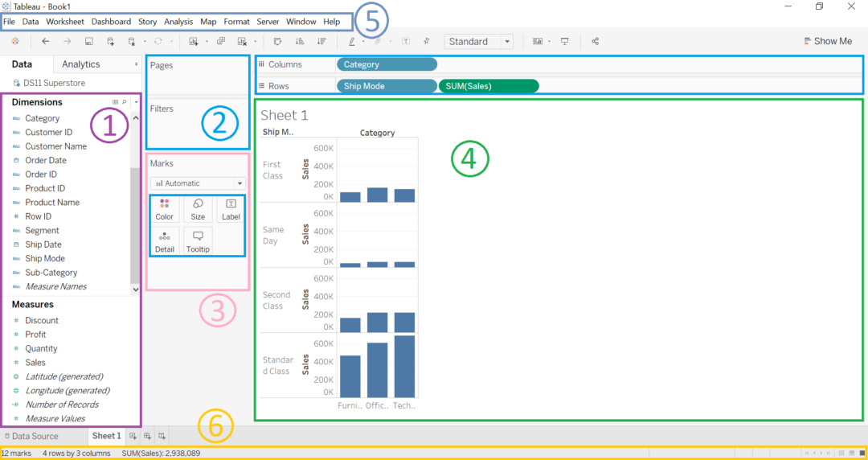This screenshot has width=868, height=460.
Task: Expand the new worksheet toolbar arrow
Action: point(206,41)
